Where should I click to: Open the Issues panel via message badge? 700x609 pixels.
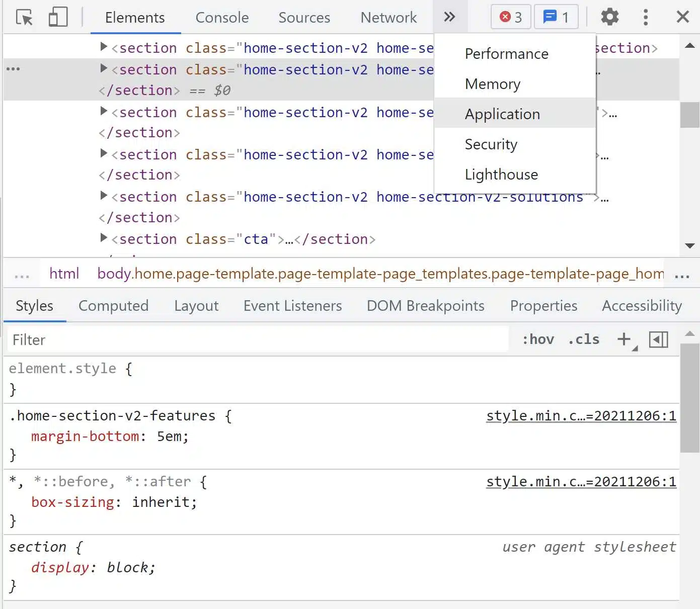[x=556, y=17]
